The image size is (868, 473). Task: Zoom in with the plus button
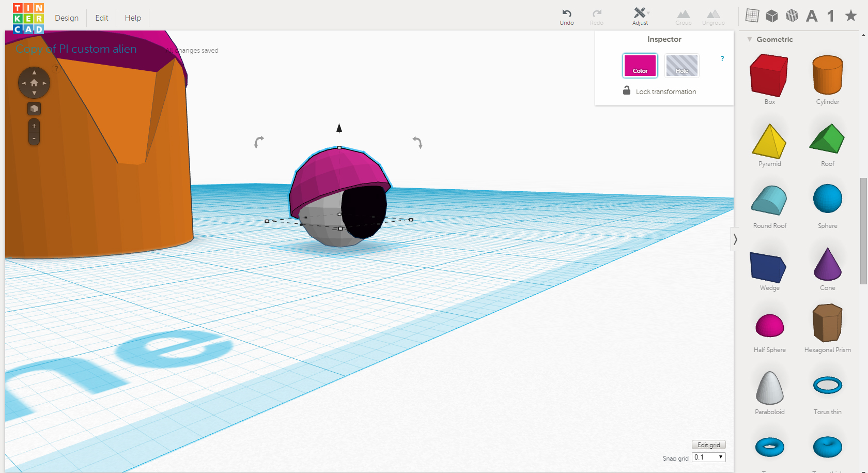click(34, 126)
